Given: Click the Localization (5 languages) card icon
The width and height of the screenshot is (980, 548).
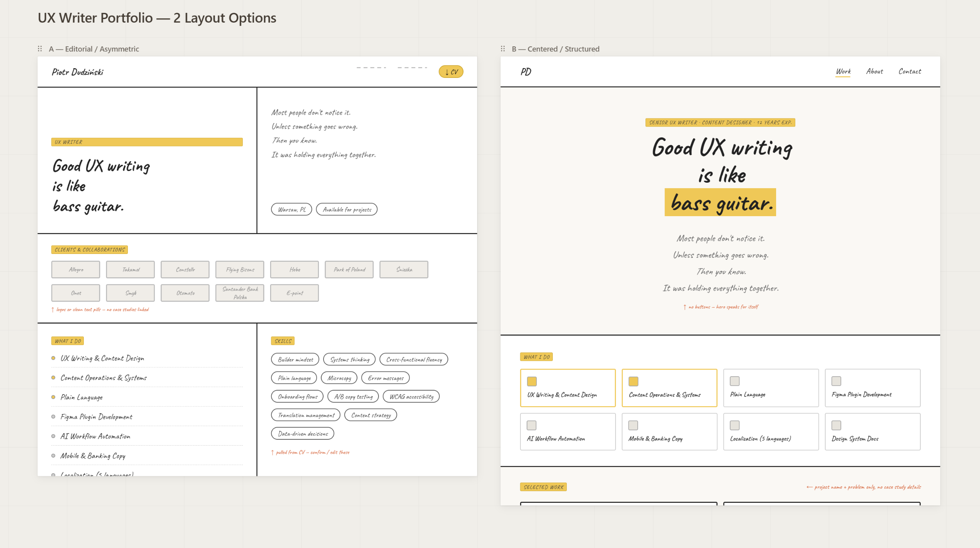Looking at the screenshot, I should pos(735,425).
